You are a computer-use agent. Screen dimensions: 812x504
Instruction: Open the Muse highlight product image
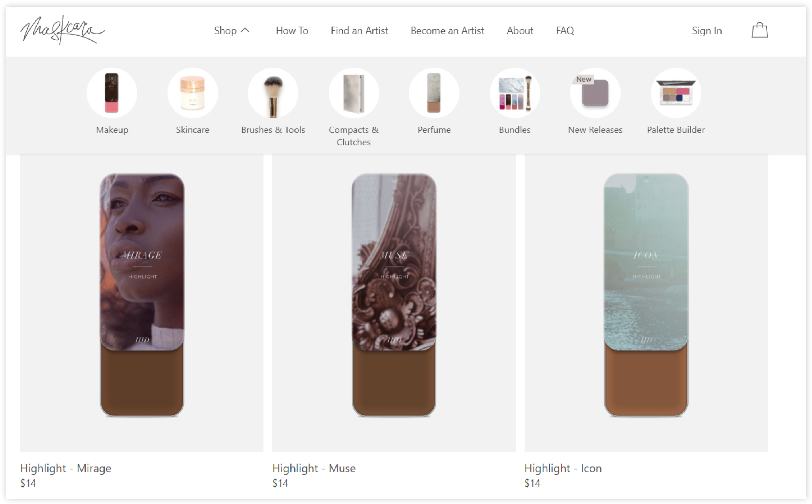[x=394, y=295]
